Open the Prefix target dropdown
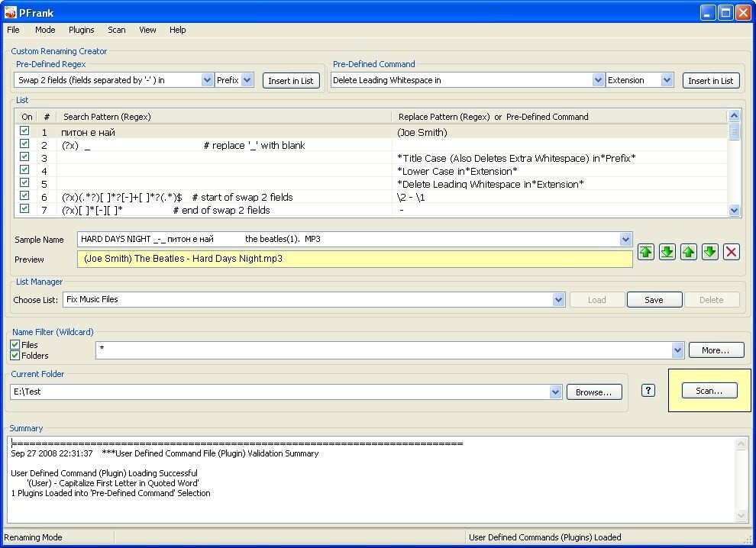Viewport: 756px width, 548px height. click(x=247, y=80)
